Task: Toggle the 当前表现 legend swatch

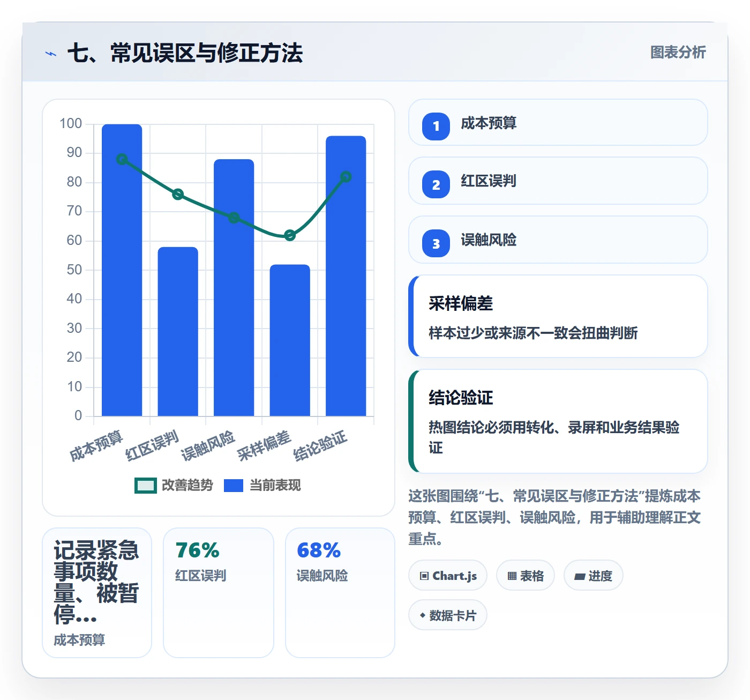Action: pyautogui.click(x=234, y=485)
